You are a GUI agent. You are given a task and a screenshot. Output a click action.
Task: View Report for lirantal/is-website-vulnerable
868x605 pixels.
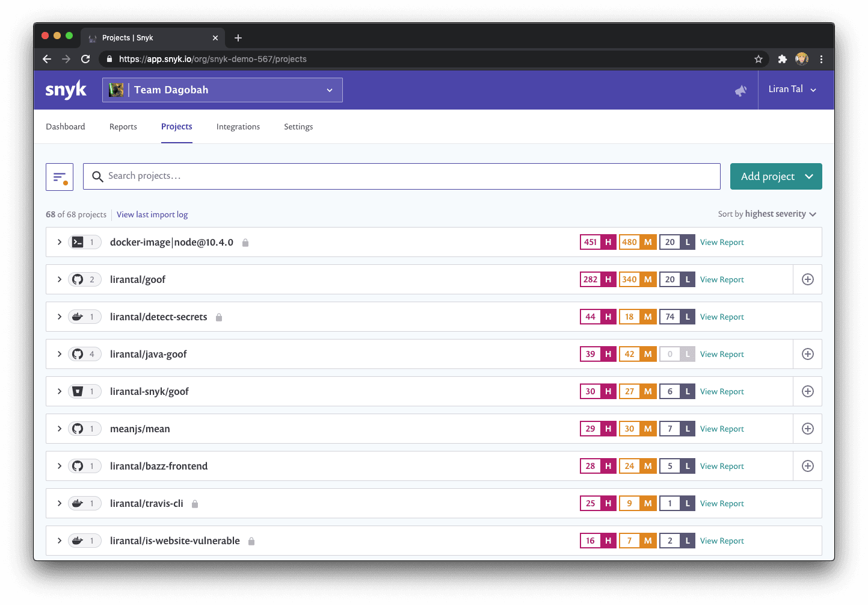722,541
